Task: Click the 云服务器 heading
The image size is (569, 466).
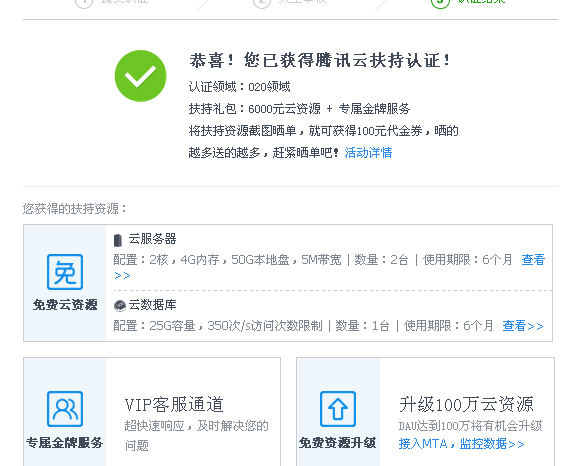Action: pos(152,239)
